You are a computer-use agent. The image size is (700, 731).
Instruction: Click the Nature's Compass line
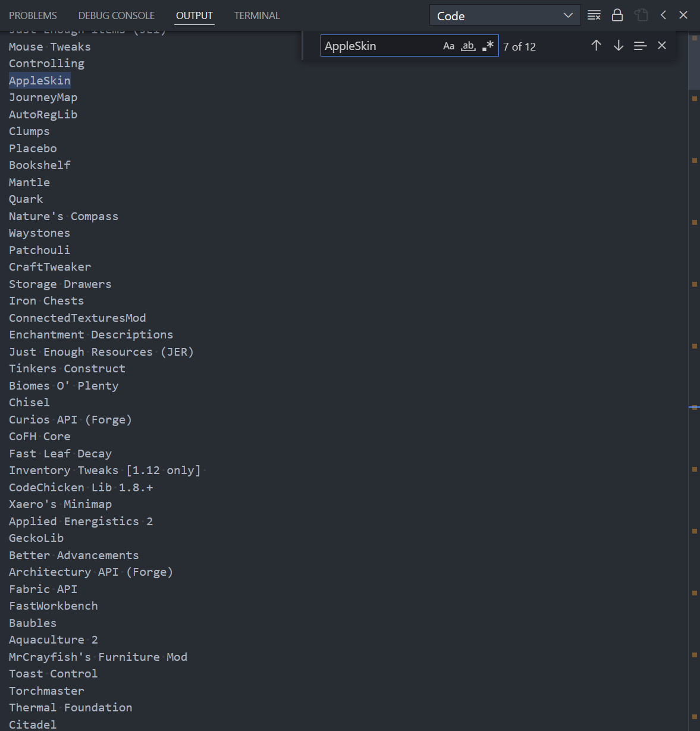(x=64, y=216)
